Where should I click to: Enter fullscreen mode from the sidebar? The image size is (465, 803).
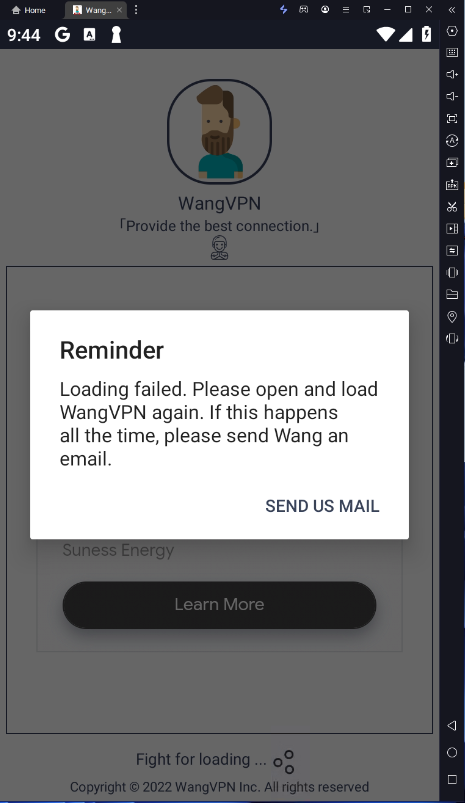click(452, 118)
